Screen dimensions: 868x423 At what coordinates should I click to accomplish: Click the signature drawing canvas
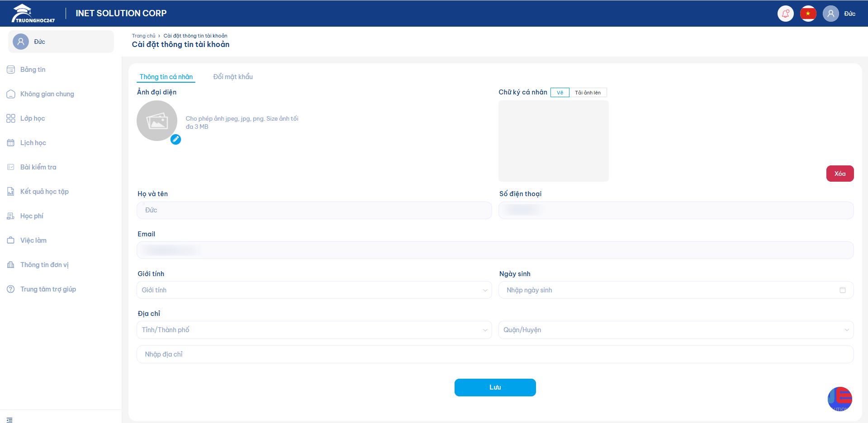(x=553, y=141)
